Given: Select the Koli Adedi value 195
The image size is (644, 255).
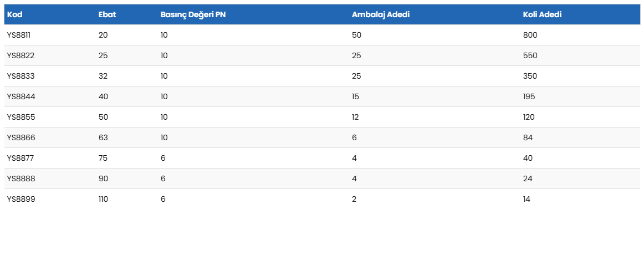Looking at the screenshot, I should [529, 96].
